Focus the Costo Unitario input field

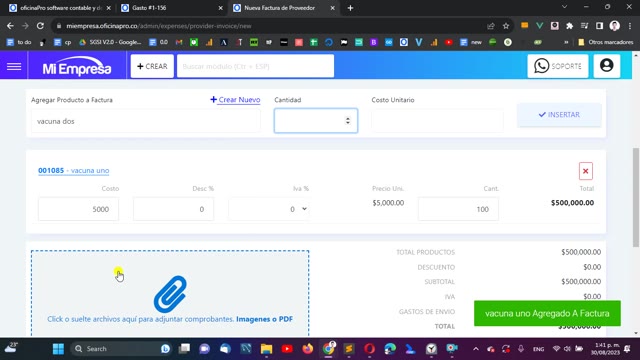pyautogui.click(x=437, y=121)
